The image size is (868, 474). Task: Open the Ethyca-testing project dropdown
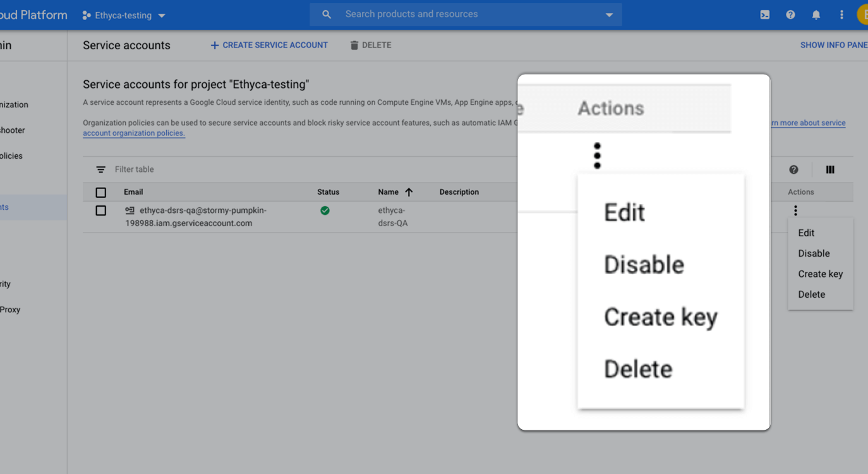[124, 15]
